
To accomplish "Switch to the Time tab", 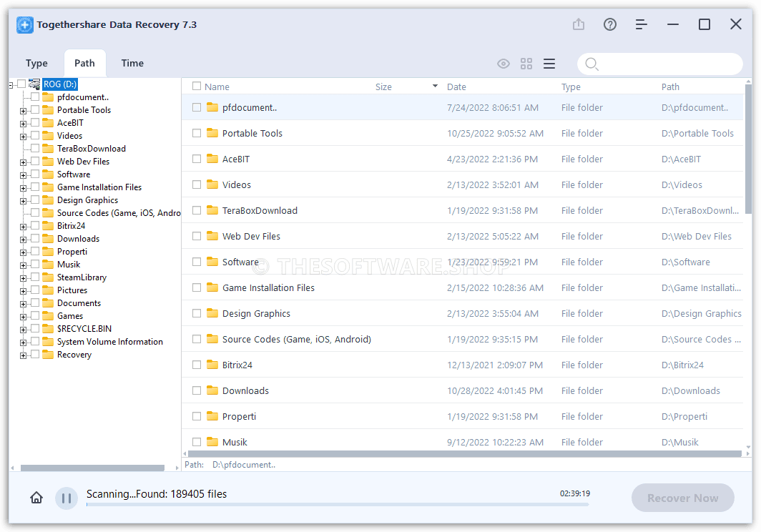I will [132, 63].
